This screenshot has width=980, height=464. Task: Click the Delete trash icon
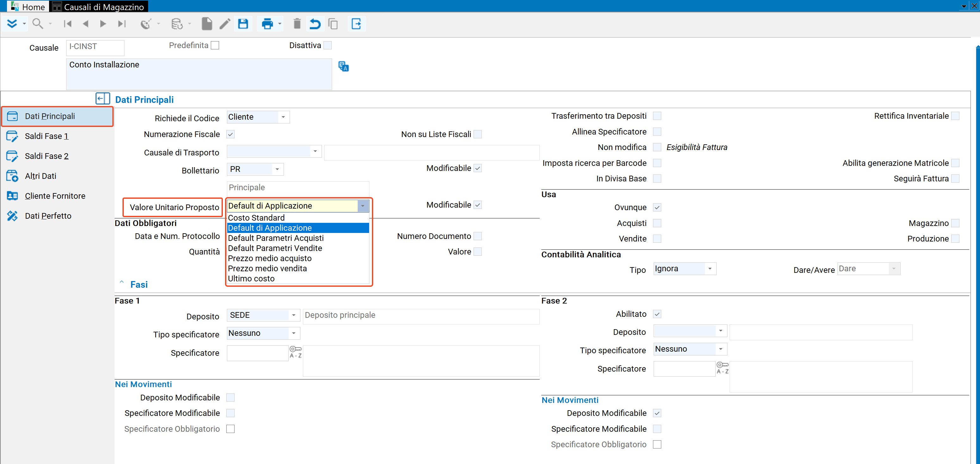point(297,24)
